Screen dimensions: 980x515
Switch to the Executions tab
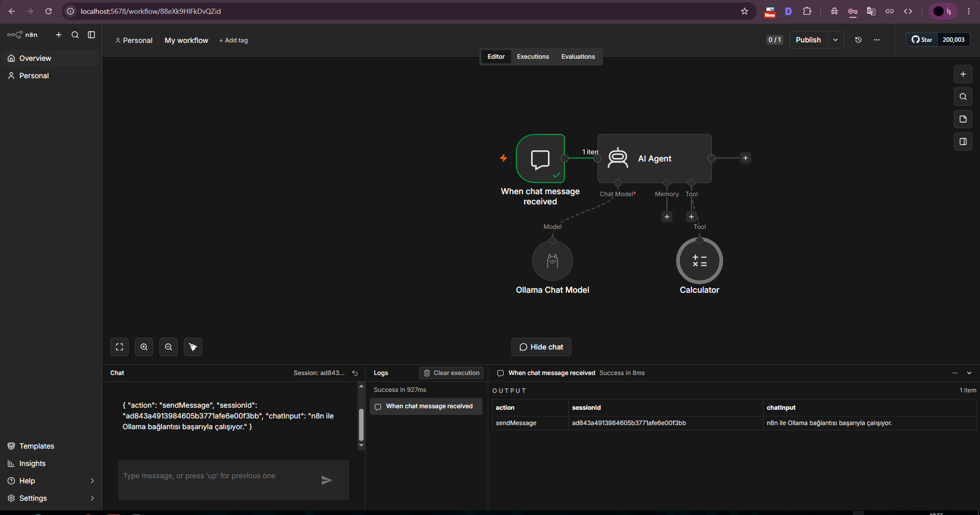533,57
